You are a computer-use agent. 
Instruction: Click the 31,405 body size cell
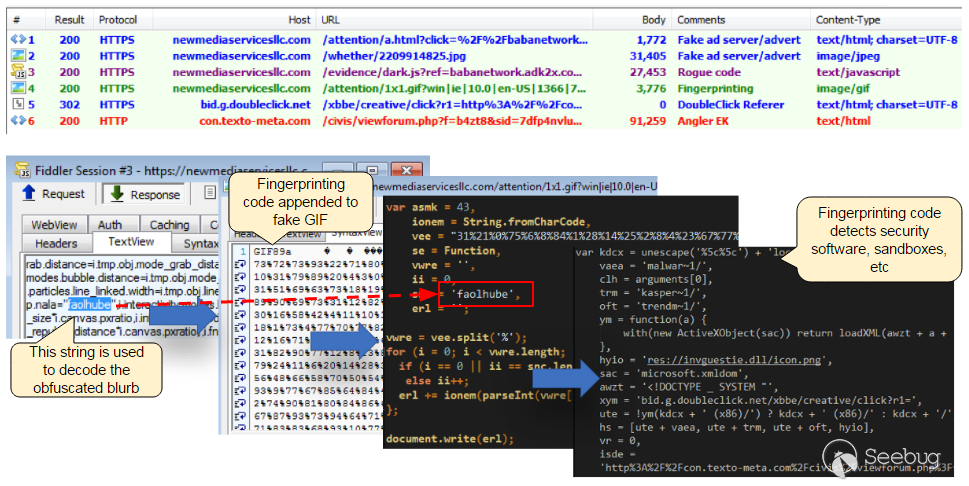648,56
